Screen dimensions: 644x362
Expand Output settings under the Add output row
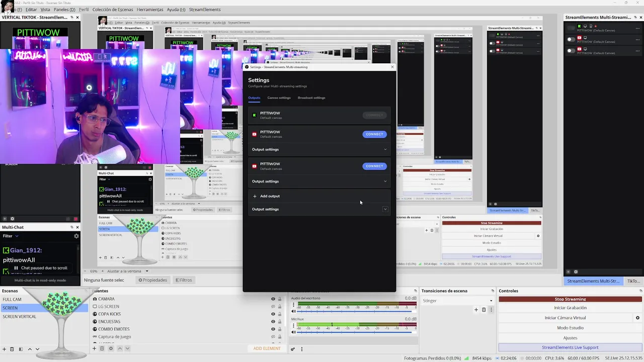(319, 209)
